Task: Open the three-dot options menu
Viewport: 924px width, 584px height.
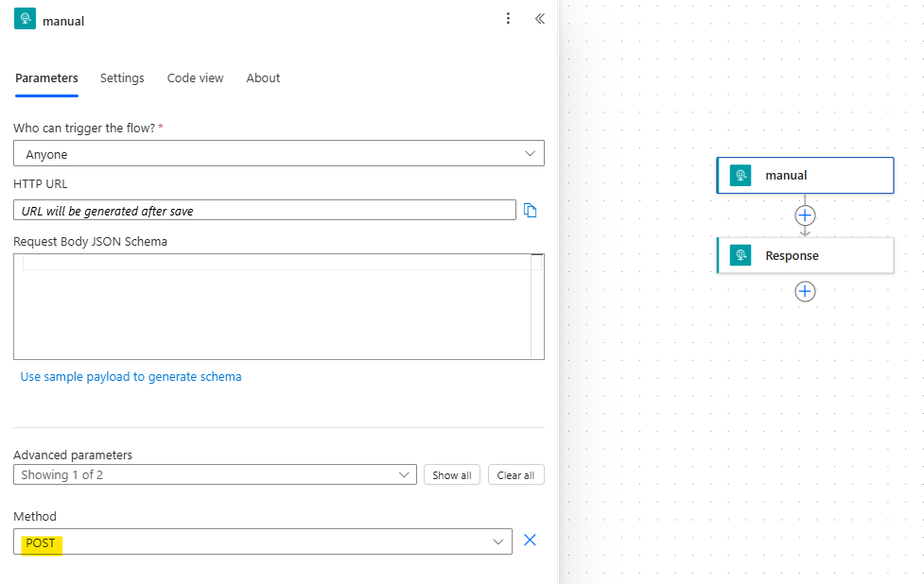Action: point(508,18)
